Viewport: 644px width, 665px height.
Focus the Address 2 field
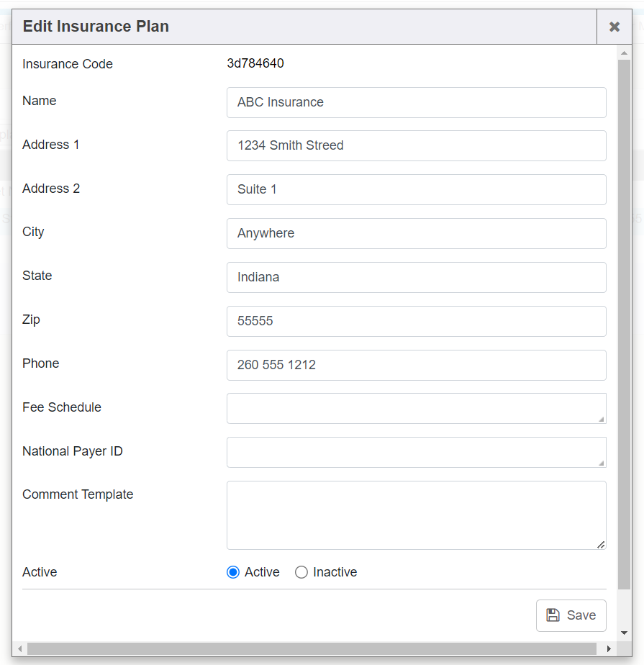tap(417, 189)
